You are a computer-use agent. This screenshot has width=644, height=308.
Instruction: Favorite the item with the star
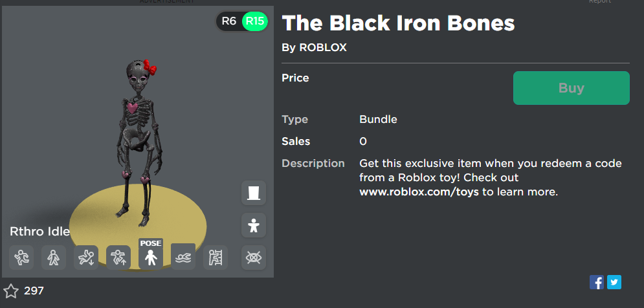pyautogui.click(x=10, y=291)
